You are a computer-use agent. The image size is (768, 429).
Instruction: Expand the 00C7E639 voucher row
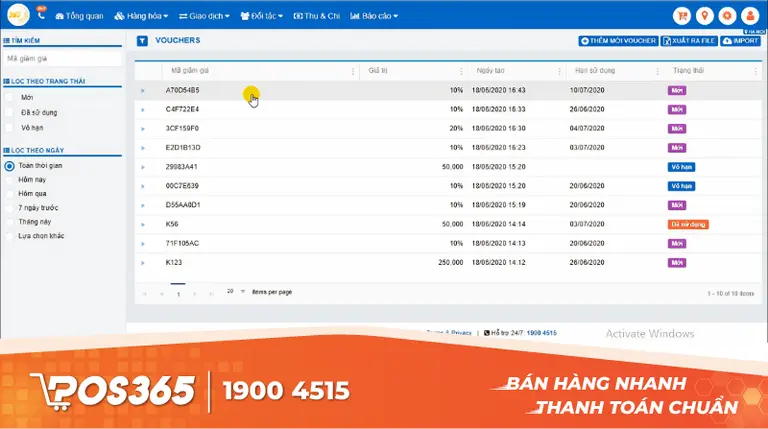click(x=143, y=186)
